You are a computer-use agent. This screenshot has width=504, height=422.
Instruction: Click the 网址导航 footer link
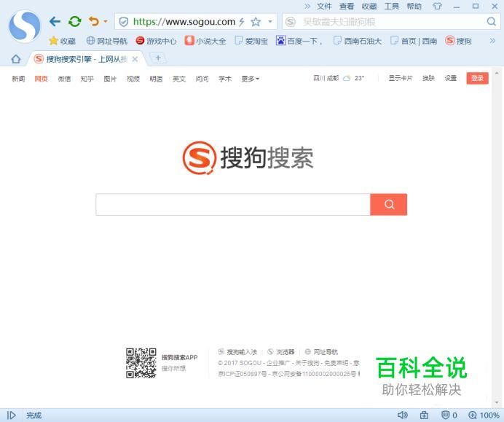click(321, 351)
